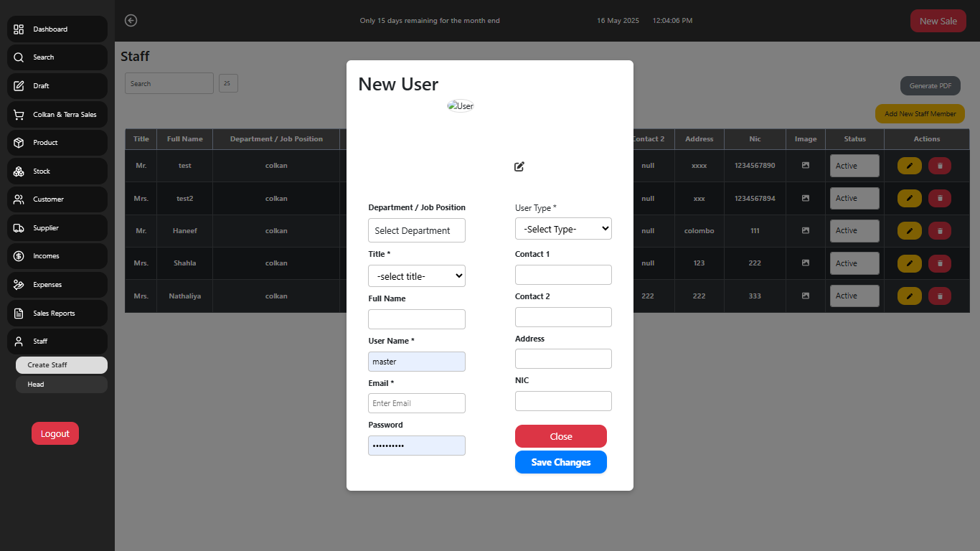
Task: Click the Save Changes button
Action: (561, 462)
